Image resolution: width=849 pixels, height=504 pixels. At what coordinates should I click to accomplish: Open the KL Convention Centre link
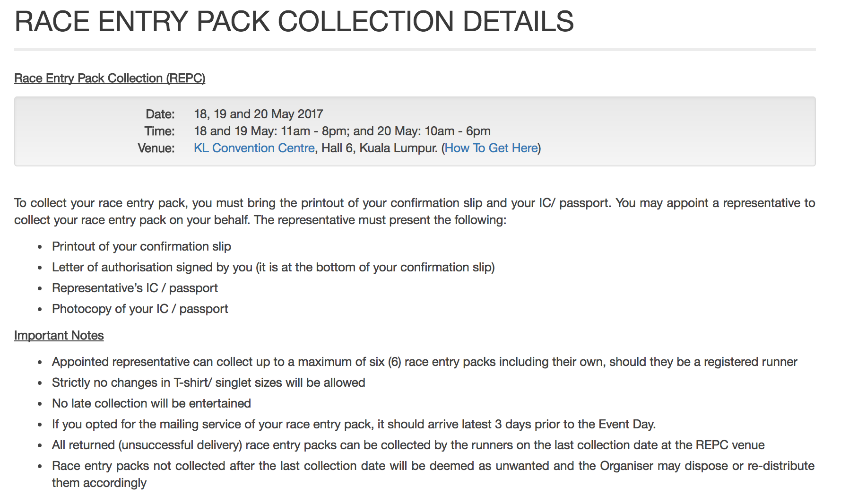click(254, 148)
